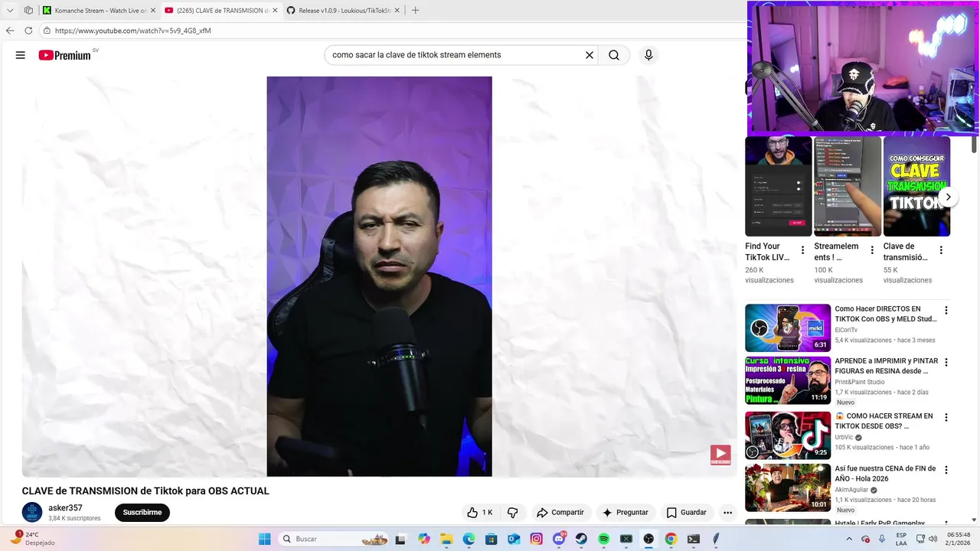The image size is (980, 551).
Task: Open the YouTube hamburger guide menu
Action: [21, 55]
